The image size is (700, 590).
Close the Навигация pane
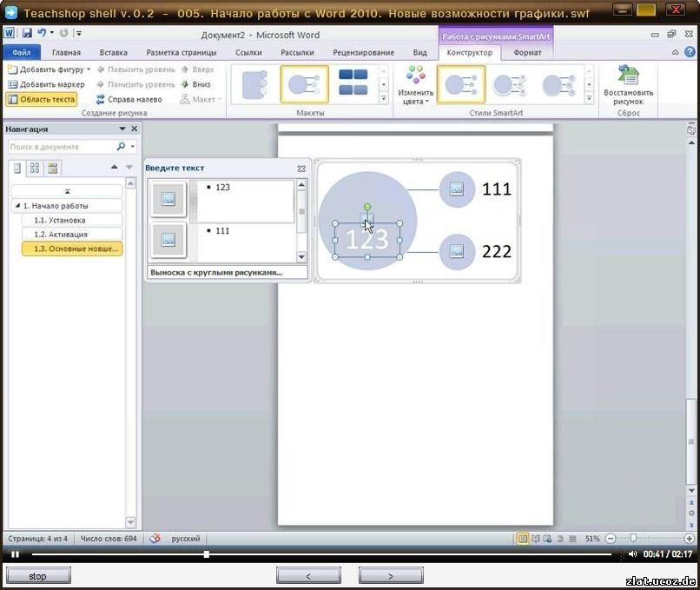click(135, 129)
